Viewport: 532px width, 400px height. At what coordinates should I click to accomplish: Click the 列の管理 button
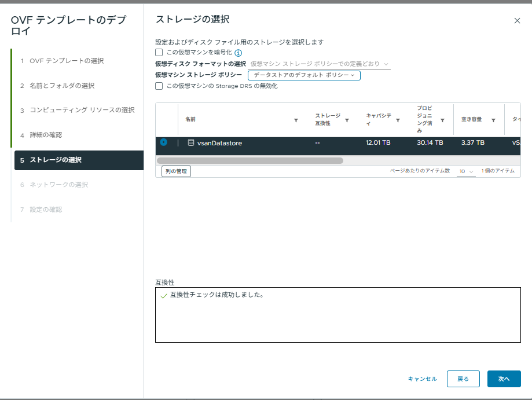(x=176, y=171)
